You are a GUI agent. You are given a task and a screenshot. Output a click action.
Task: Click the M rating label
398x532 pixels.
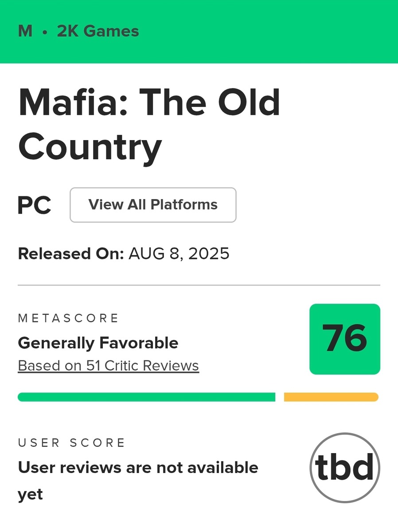click(25, 31)
